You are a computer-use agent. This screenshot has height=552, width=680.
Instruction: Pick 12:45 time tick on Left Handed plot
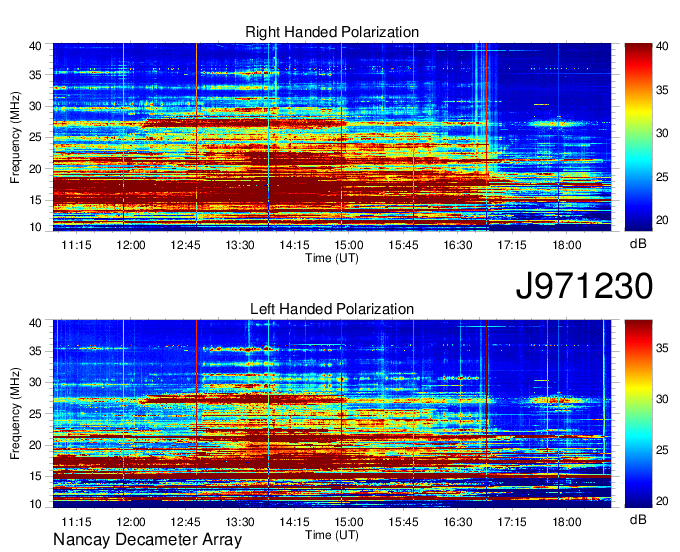(x=186, y=522)
